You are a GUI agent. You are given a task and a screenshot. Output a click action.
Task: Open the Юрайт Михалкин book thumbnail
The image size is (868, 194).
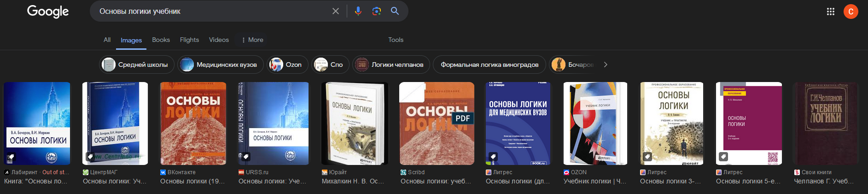[x=354, y=123]
